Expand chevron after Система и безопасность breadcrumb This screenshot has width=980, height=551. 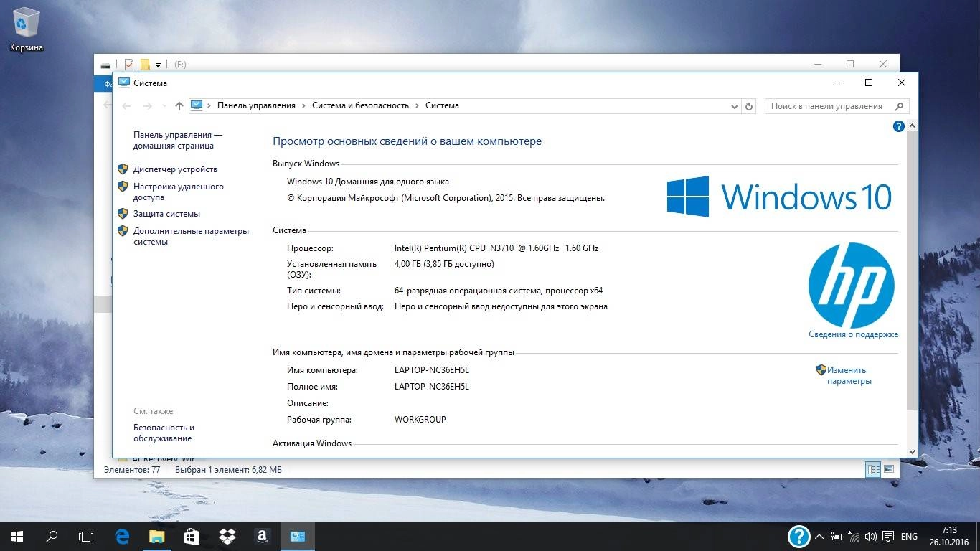418,105
